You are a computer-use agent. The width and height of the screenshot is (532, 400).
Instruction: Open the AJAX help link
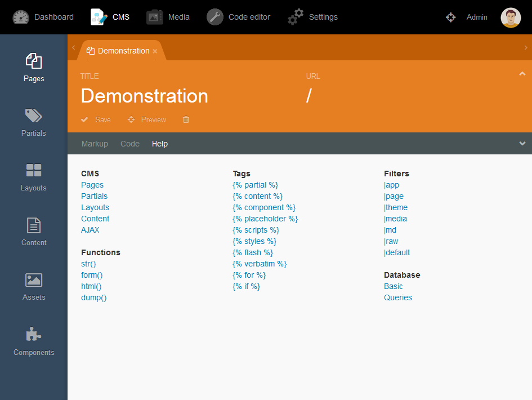pos(90,230)
